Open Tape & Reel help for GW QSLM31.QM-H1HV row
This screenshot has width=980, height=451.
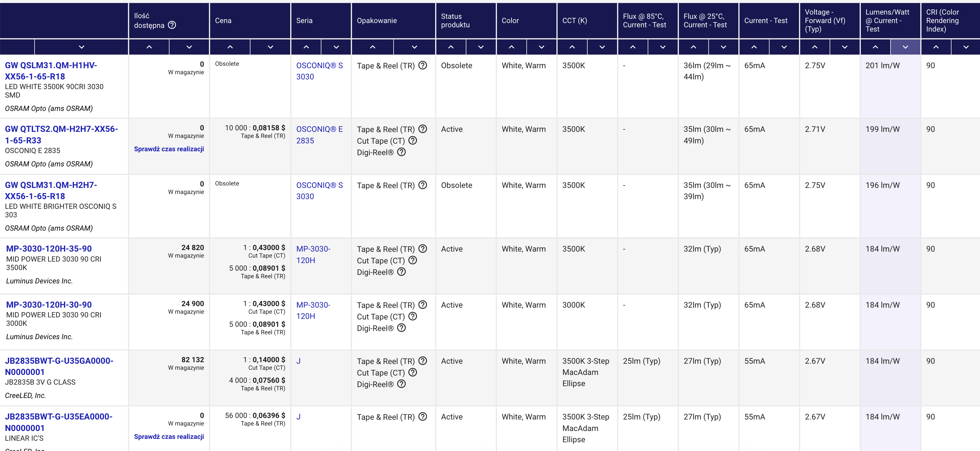[x=423, y=65]
